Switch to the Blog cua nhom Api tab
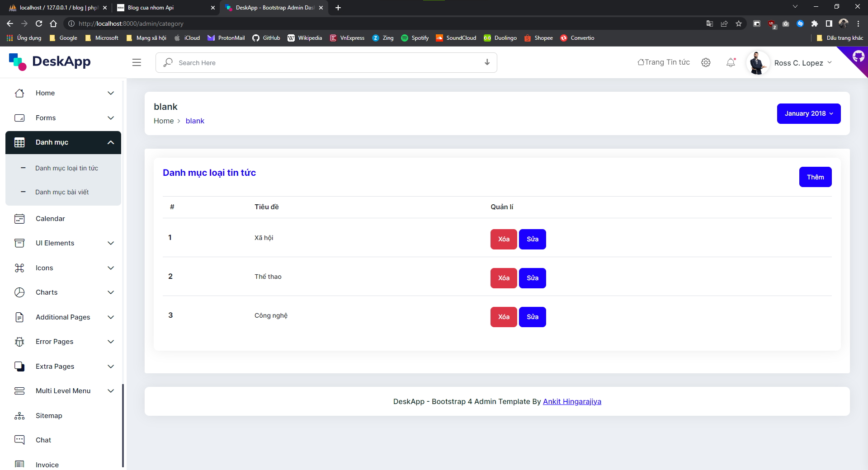The image size is (868, 470). pyautogui.click(x=166, y=8)
